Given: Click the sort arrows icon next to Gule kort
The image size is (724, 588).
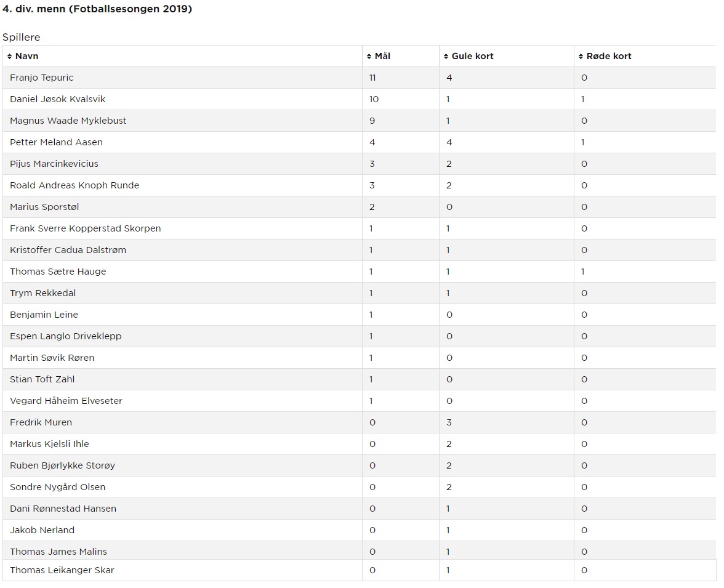Looking at the screenshot, I should [446, 57].
